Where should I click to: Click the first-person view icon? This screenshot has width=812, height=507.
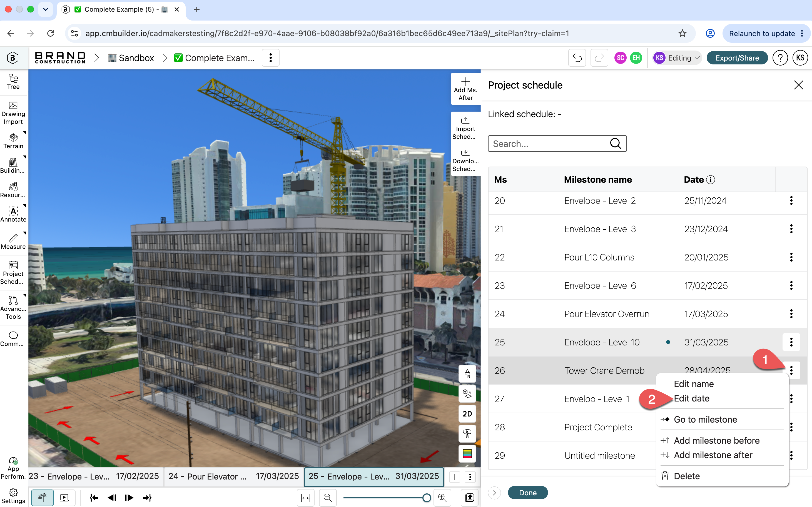click(x=467, y=434)
